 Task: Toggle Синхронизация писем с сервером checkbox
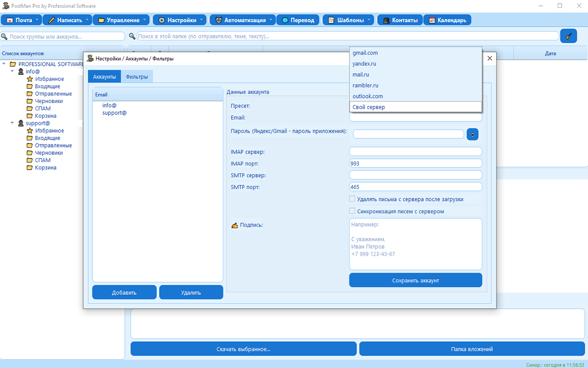point(352,211)
